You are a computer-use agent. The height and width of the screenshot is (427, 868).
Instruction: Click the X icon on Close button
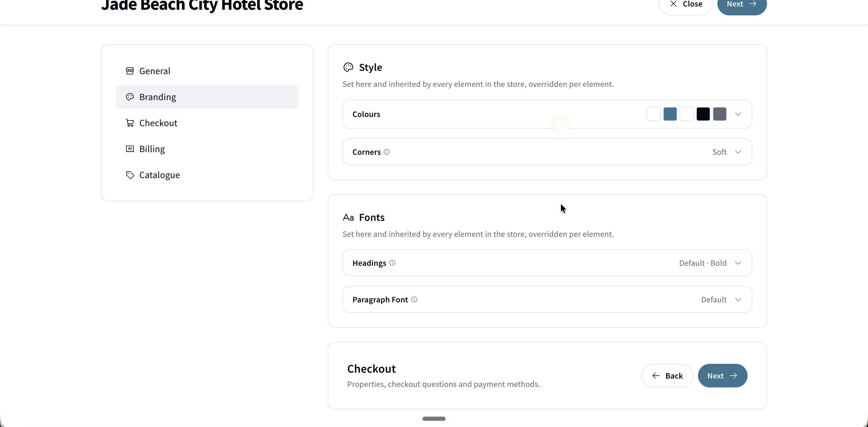(x=673, y=4)
